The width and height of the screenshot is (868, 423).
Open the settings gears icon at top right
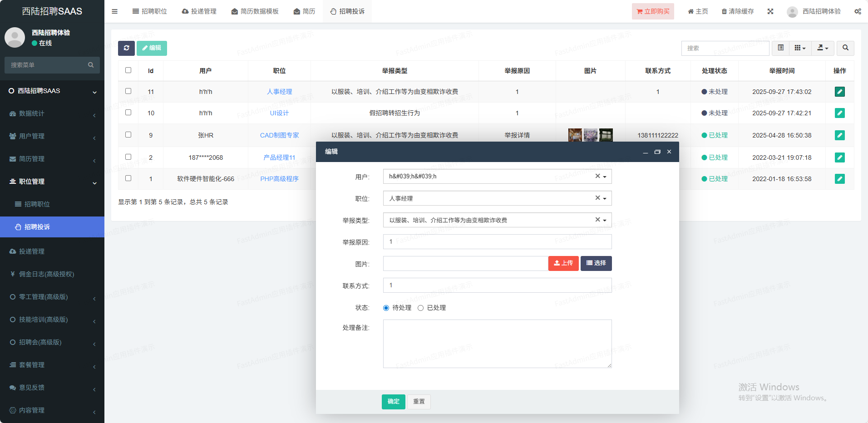(x=858, y=11)
